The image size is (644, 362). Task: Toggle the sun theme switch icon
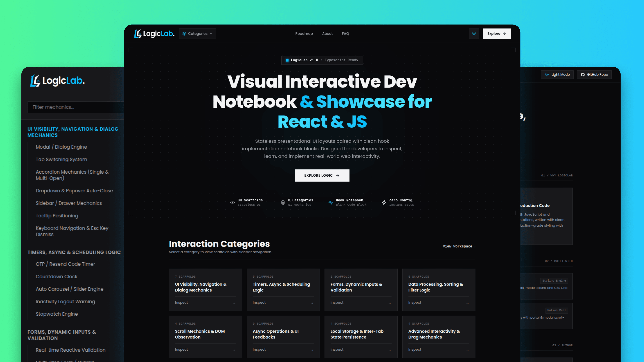(474, 34)
